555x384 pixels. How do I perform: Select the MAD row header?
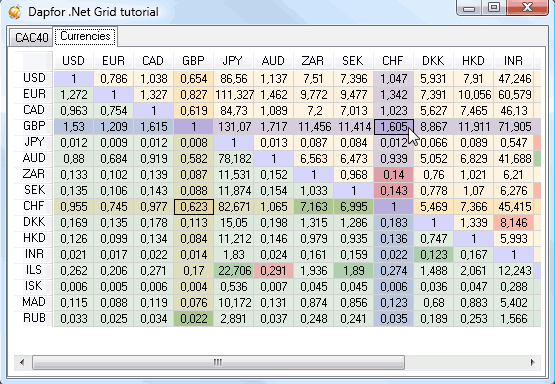[x=34, y=302]
